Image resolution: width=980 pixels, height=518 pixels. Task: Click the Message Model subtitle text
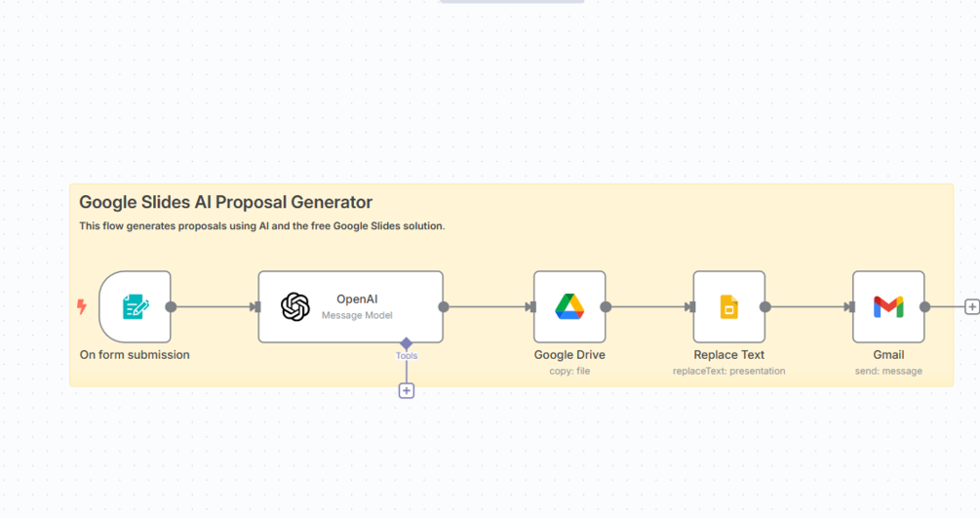[357, 315]
